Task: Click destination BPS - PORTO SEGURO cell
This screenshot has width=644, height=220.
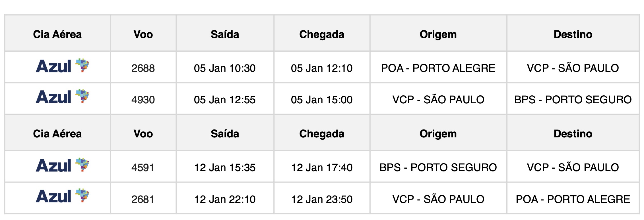Action: [573, 100]
